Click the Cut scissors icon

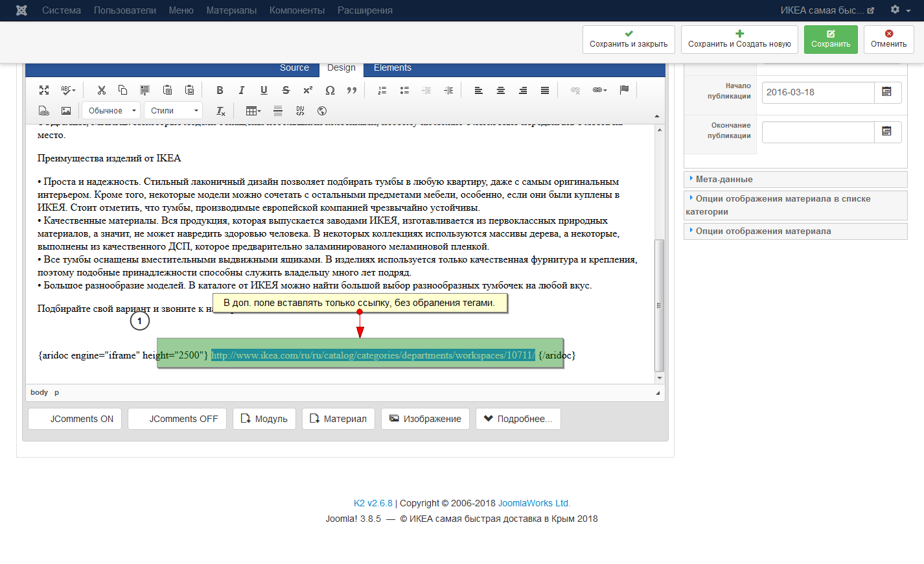tap(101, 90)
